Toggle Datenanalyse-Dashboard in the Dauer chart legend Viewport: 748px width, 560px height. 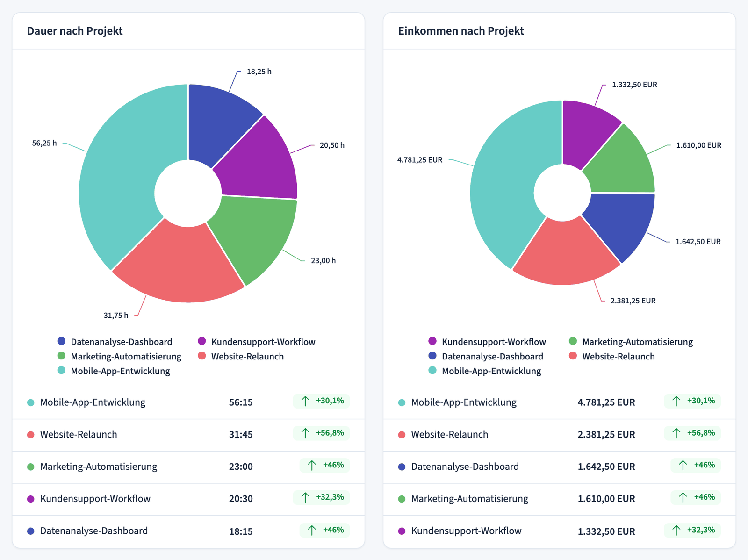pos(115,342)
